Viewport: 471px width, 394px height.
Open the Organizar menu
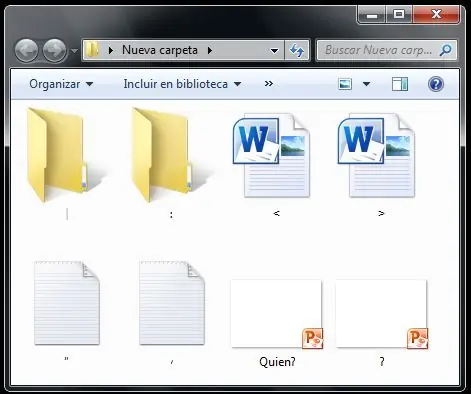tap(61, 84)
